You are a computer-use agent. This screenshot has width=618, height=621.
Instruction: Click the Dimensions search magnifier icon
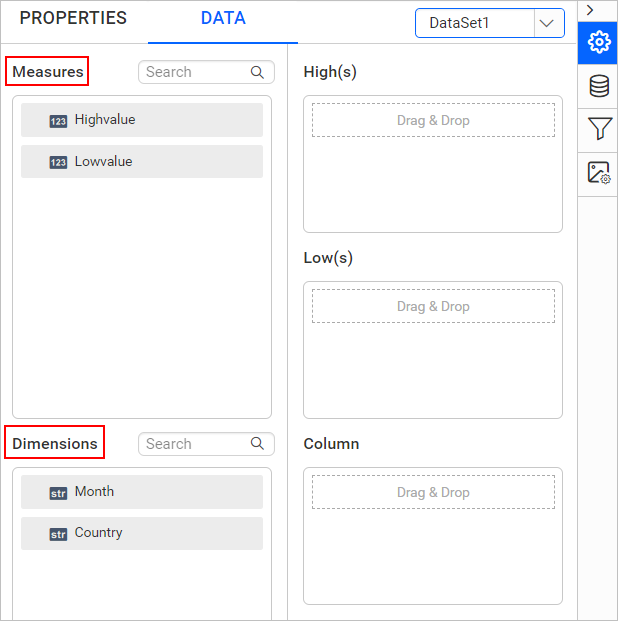click(x=257, y=444)
